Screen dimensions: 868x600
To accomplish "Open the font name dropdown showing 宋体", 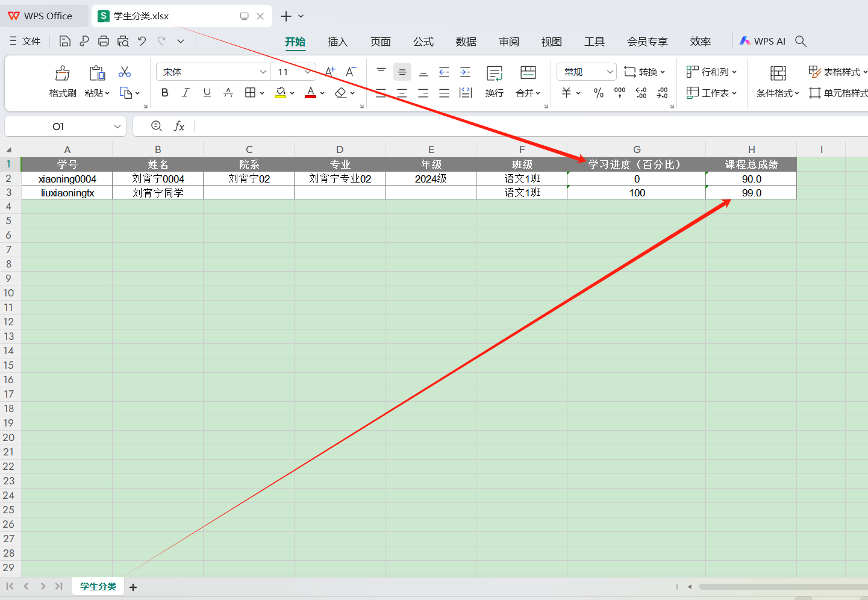I will coord(263,72).
